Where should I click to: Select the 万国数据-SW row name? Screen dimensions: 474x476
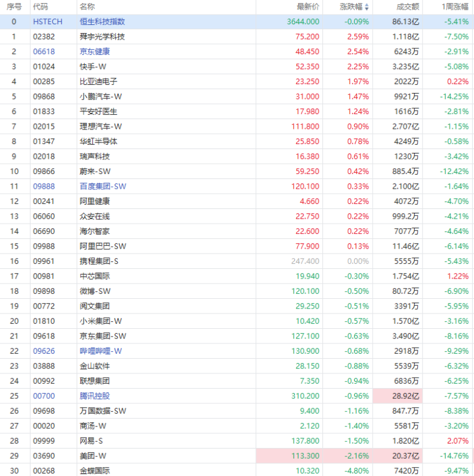click(x=103, y=411)
